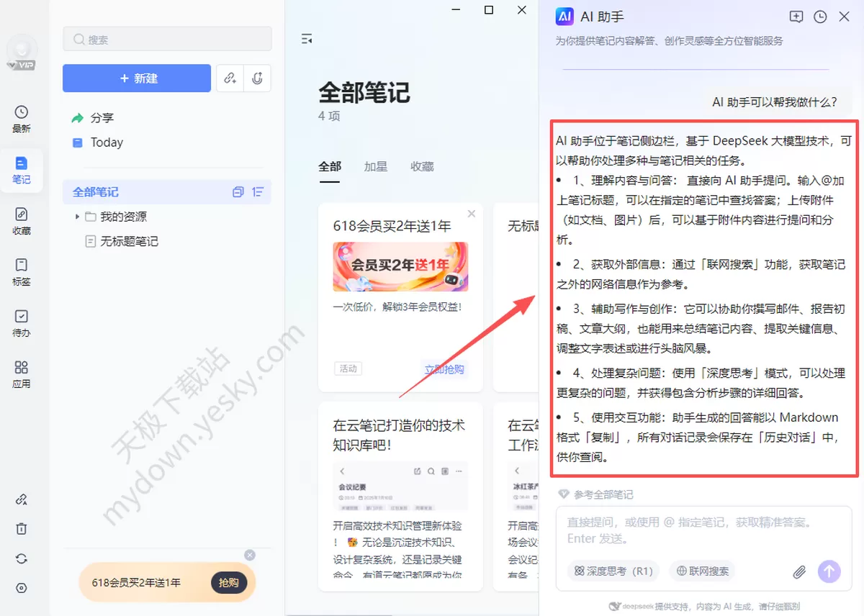Open the sort options icon beside 全部笔记
The width and height of the screenshot is (864, 616).
(258, 192)
